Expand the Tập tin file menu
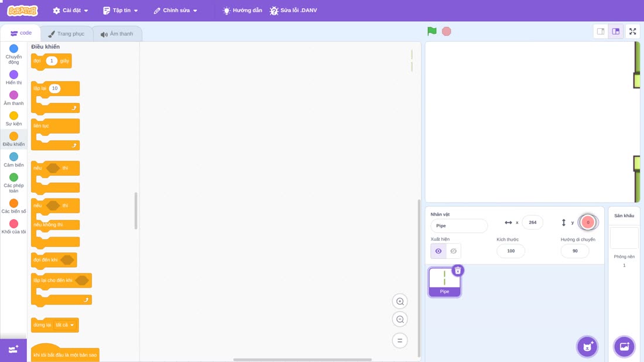Screen dimensions: 644x362 [x=121, y=11]
